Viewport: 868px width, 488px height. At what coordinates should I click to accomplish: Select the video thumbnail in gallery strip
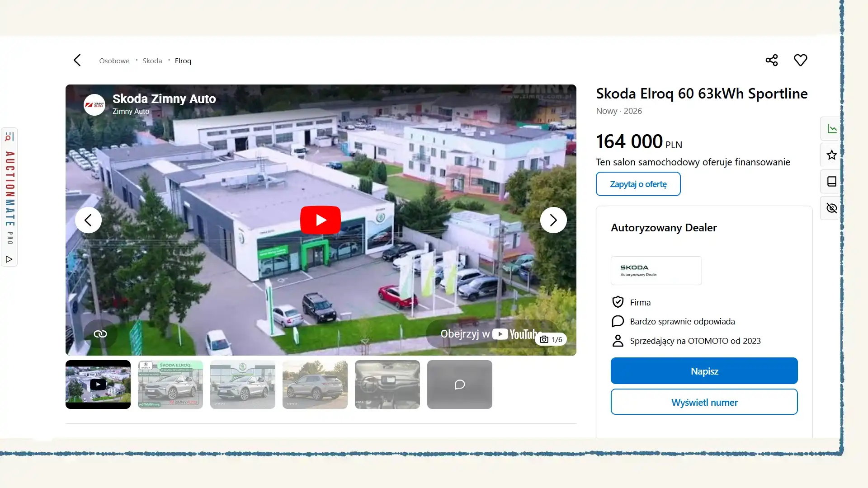tap(98, 385)
